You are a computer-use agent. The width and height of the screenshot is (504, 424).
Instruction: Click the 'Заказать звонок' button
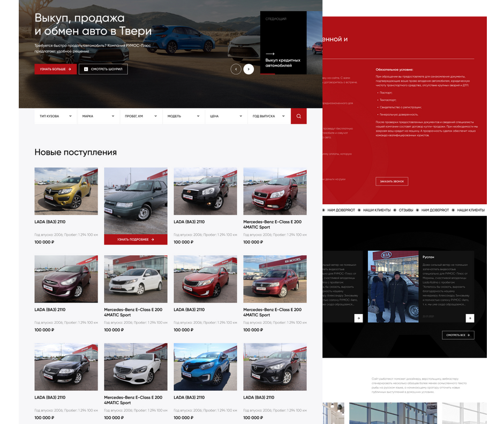pyautogui.click(x=392, y=181)
